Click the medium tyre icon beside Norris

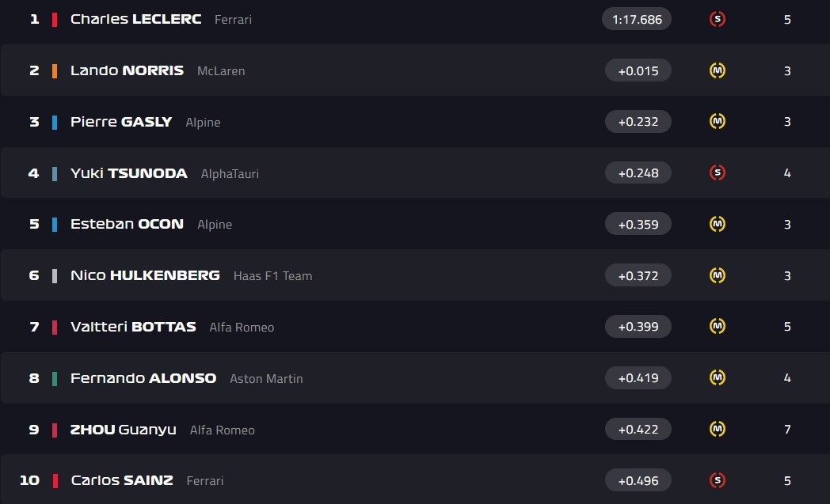(717, 70)
